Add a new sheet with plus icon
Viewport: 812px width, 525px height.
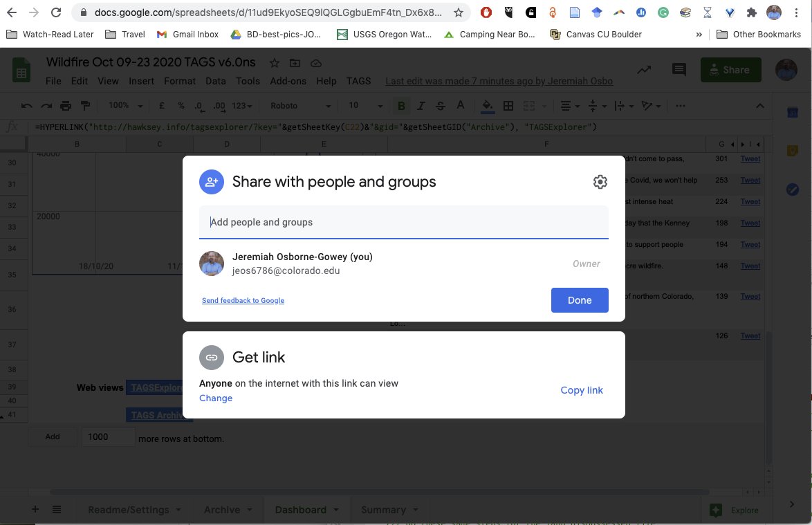click(35, 510)
